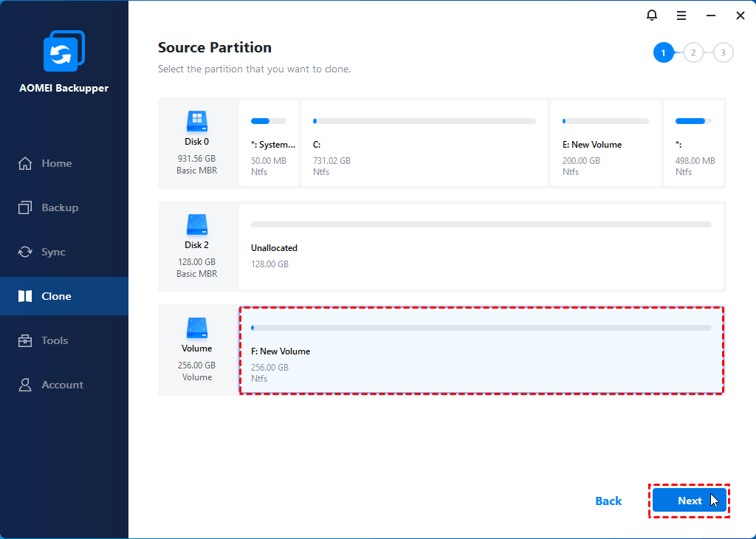Viewport: 756px width, 539px height.
Task: Choose the E: New Volume partition
Action: (605, 143)
